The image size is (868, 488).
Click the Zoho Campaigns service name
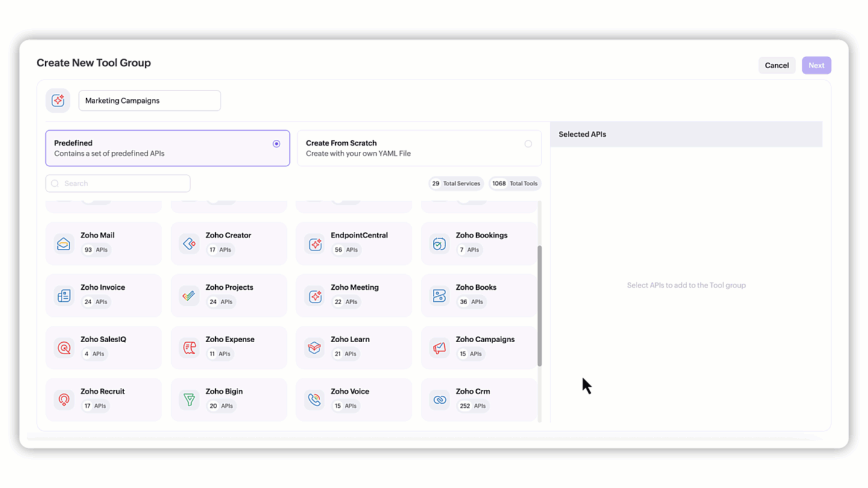(485, 339)
